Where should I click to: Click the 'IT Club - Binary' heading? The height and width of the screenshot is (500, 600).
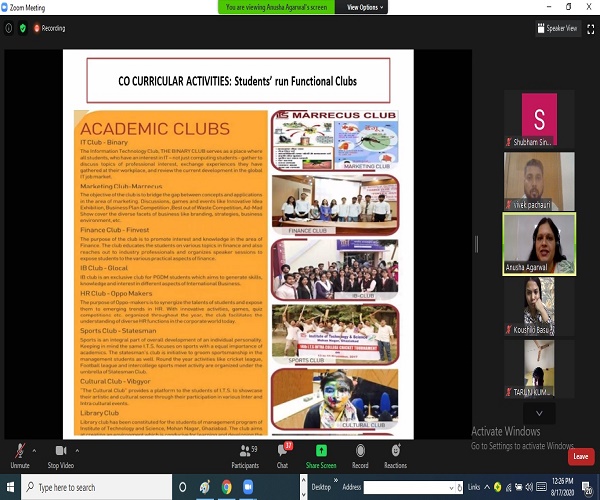(x=104, y=142)
